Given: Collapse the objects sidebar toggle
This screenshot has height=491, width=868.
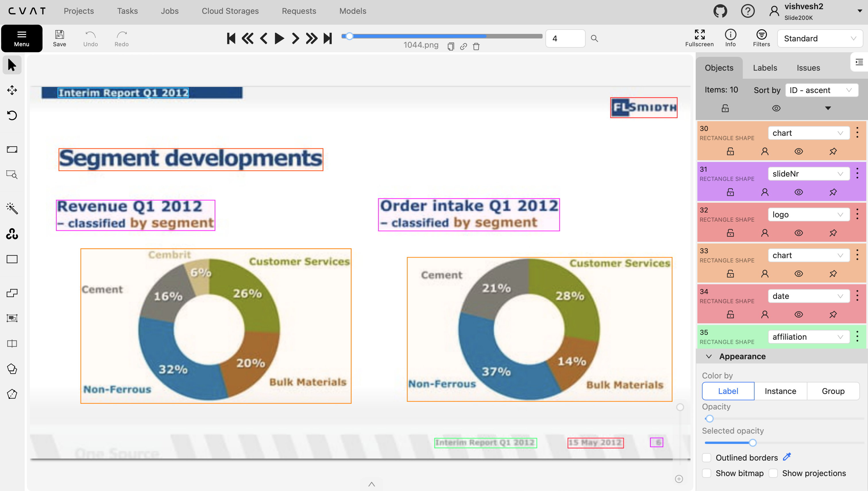Looking at the screenshot, I should [859, 62].
